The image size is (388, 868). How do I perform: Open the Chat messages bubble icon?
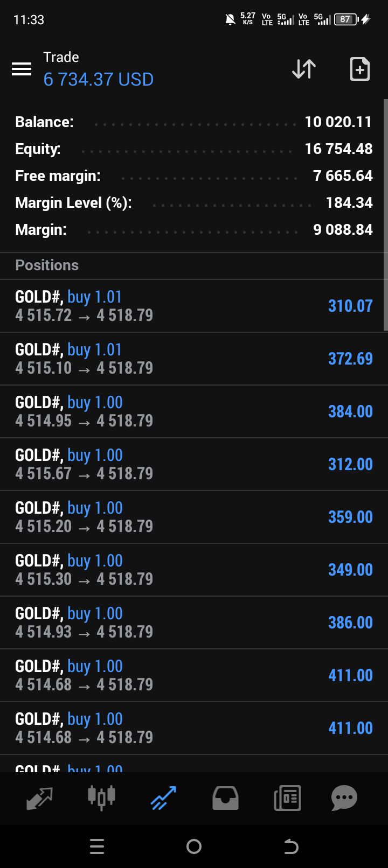(344, 798)
